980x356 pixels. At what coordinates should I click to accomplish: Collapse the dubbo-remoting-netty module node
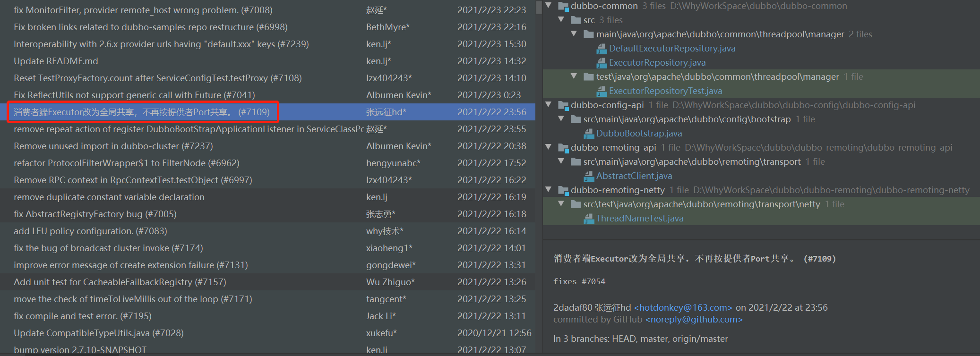point(549,189)
